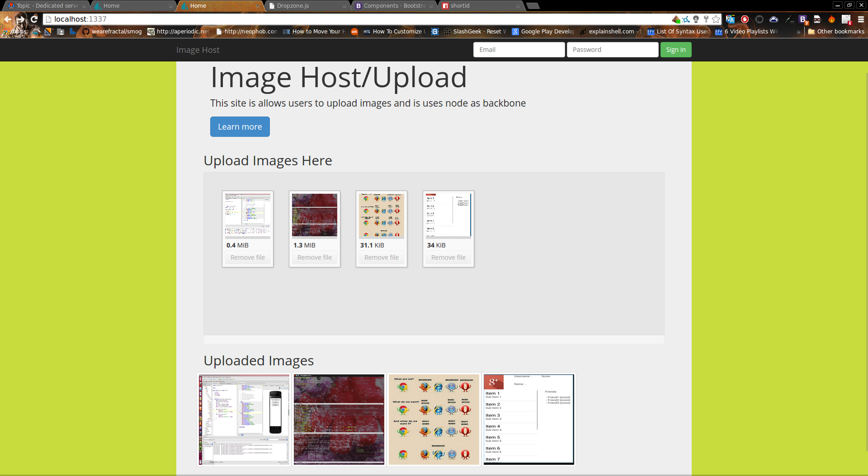
Task: Go forward using the browser forward arrow
Action: (21, 19)
